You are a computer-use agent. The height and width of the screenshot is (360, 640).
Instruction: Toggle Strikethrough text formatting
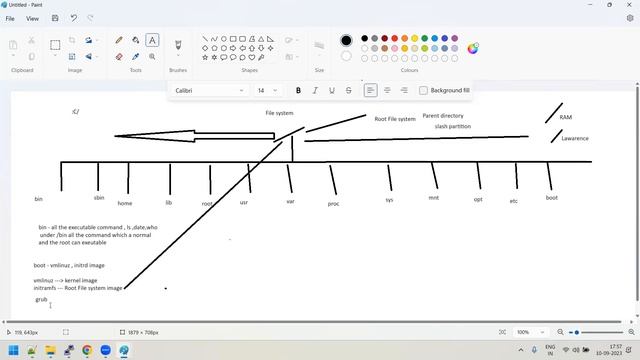pyautogui.click(x=349, y=90)
